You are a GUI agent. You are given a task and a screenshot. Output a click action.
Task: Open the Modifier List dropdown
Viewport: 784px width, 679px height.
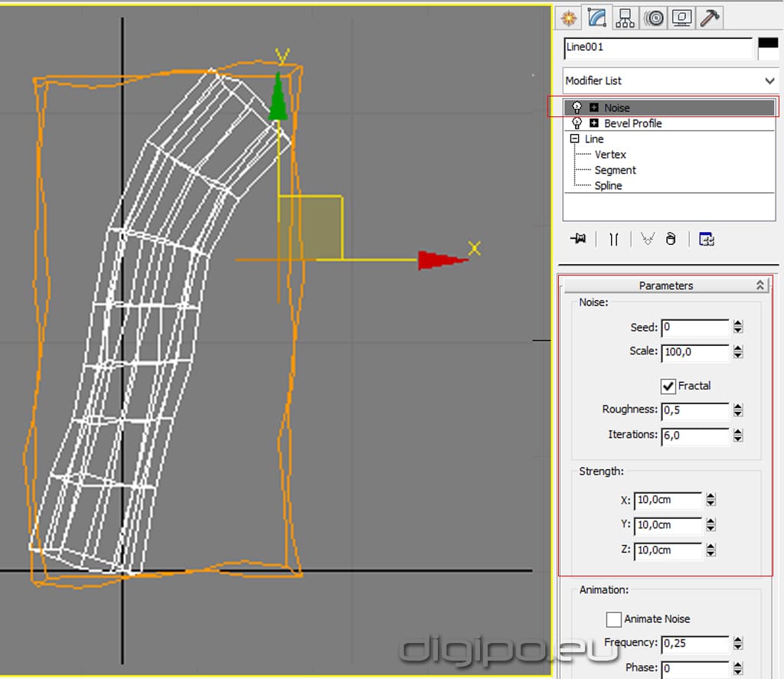[769, 80]
